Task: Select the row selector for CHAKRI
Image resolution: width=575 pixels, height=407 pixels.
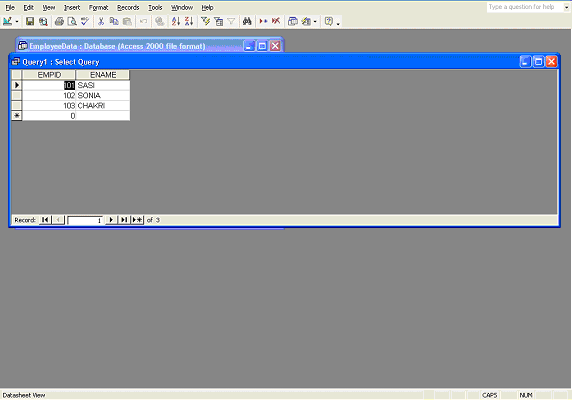Action: pyautogui.click(x=17, y=106)
